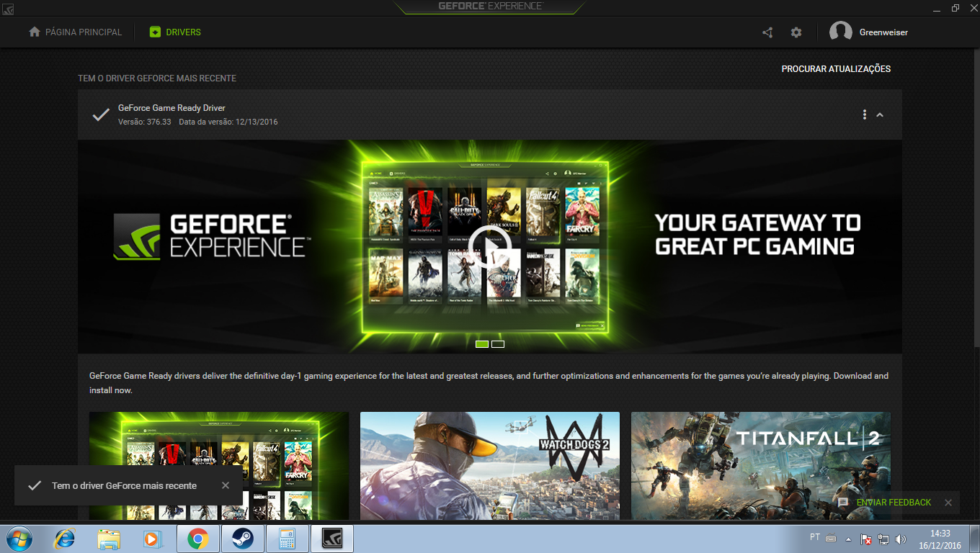Open the Greenweiser profile avatar
This screenshot has height=553, width=980.
[840, 32]
